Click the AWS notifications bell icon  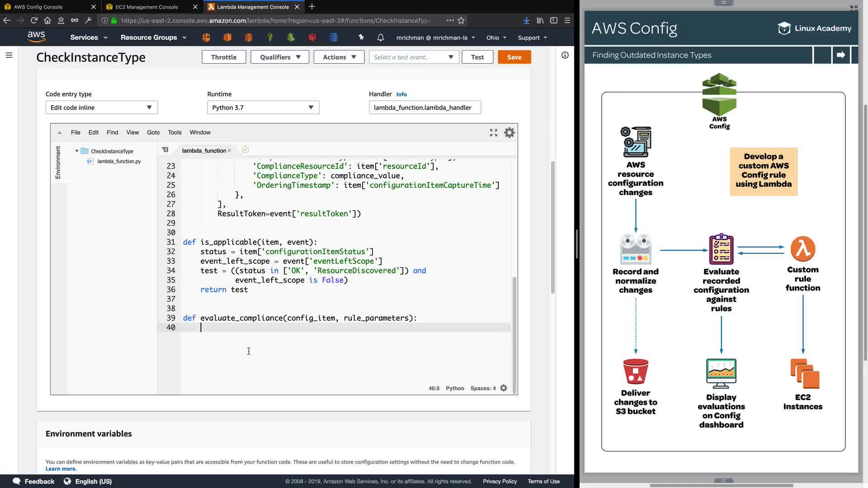381,38
